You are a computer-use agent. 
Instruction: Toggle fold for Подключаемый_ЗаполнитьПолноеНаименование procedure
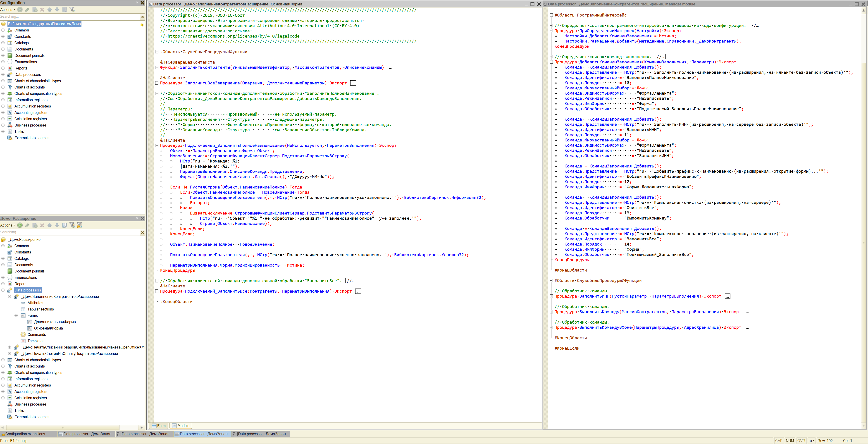coord(157,146)
